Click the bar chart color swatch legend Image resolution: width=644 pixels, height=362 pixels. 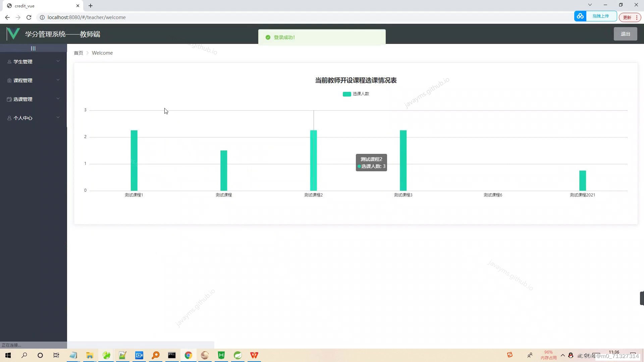point(347,94)
